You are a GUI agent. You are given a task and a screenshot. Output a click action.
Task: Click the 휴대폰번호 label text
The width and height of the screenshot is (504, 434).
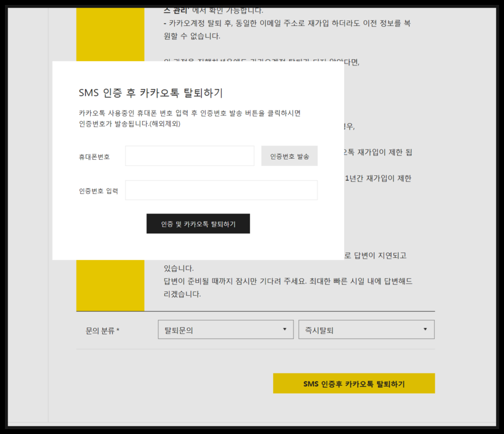pos(94,157)
